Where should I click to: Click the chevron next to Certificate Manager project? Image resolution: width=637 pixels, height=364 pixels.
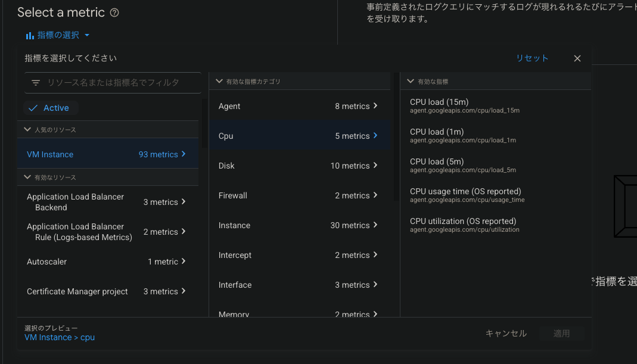tap(184, 291)
